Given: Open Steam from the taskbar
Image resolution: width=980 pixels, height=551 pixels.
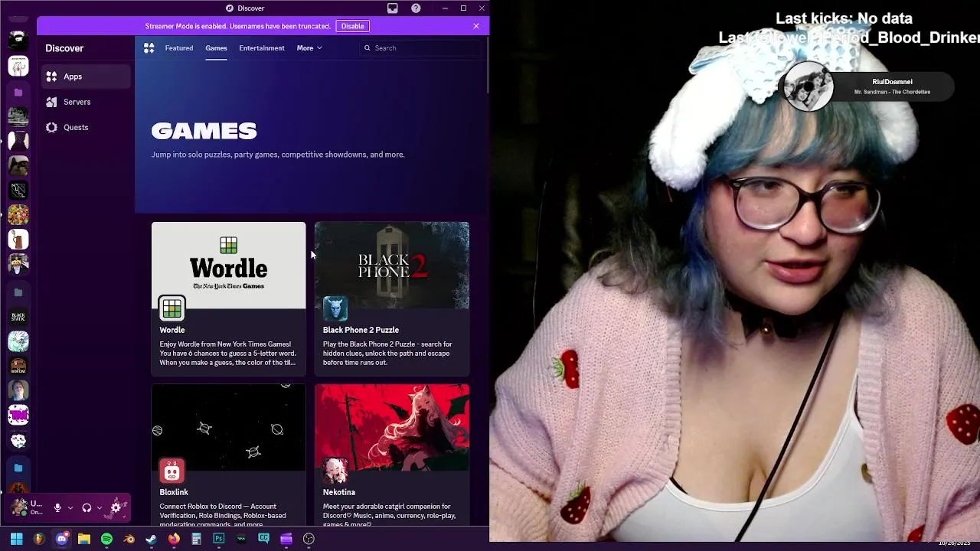Looking at the screenshot, I should [x=152, y=539].
